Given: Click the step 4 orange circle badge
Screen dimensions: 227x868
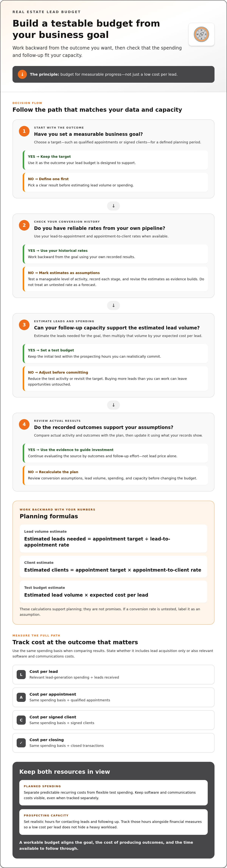Looking at the screenshot, I should (24, 424).
